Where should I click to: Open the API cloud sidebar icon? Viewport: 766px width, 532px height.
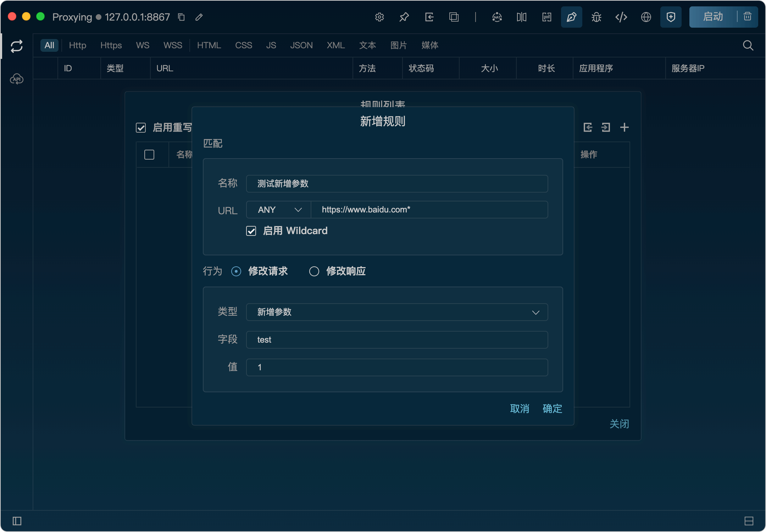pos(17,79)
